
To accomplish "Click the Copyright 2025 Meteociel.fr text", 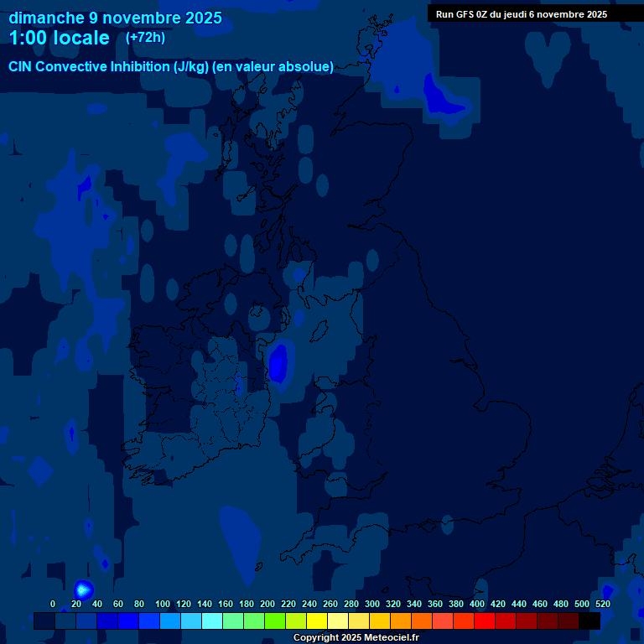I will tap(356, 637).
